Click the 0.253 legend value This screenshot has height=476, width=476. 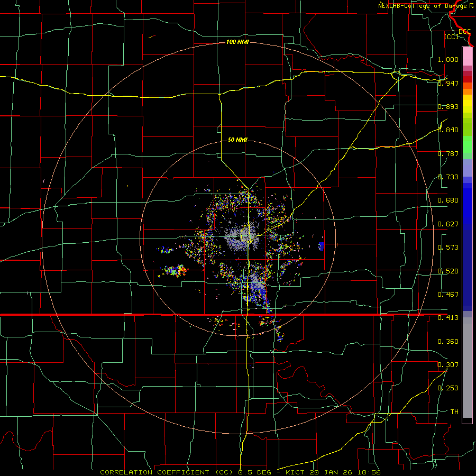(x=448, y=388)
